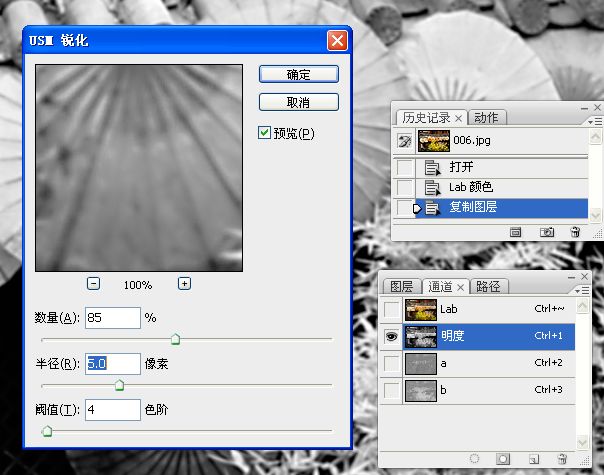
Task: Close the 历史记录 tab with its x
Action: click(458, 118)
